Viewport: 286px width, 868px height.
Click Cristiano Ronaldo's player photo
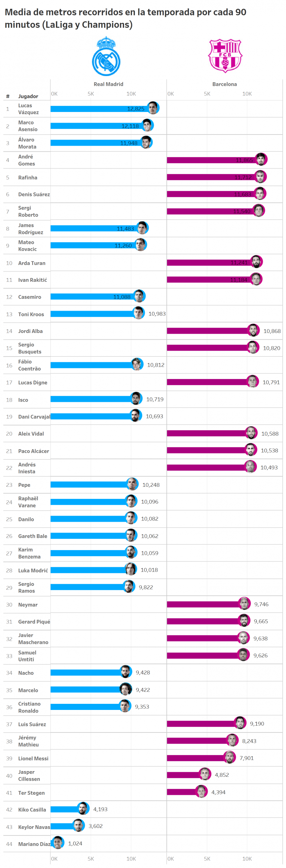coord(125,706)
